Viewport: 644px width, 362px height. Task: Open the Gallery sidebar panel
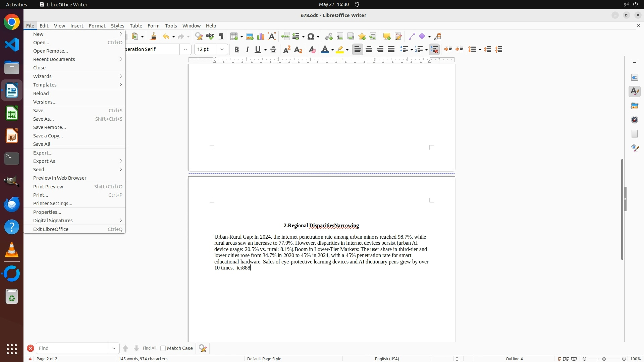(635, 106)
